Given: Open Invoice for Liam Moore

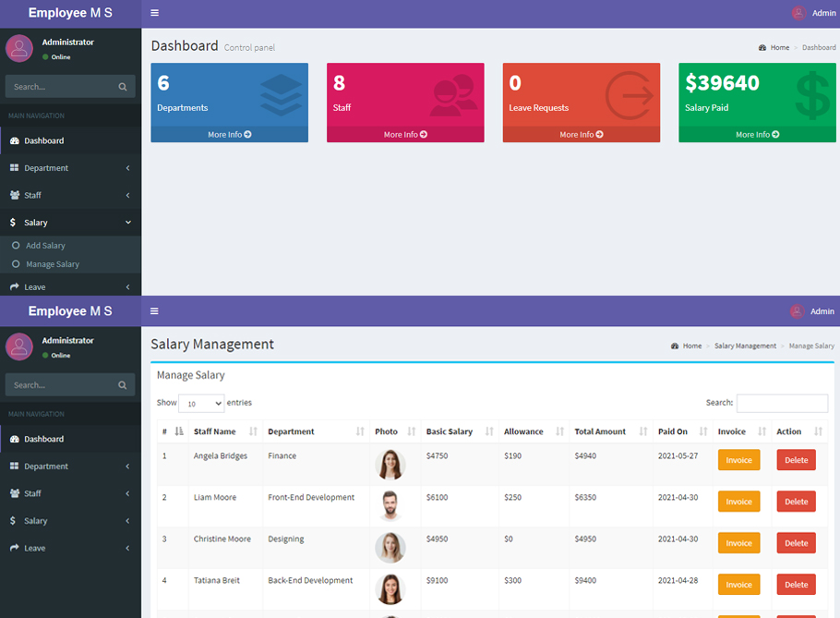Looking at the screenshot, I should (738, 502).
